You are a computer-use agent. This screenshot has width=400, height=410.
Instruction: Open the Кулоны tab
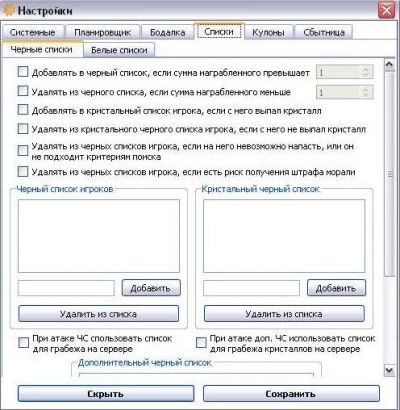pos(268,32)
